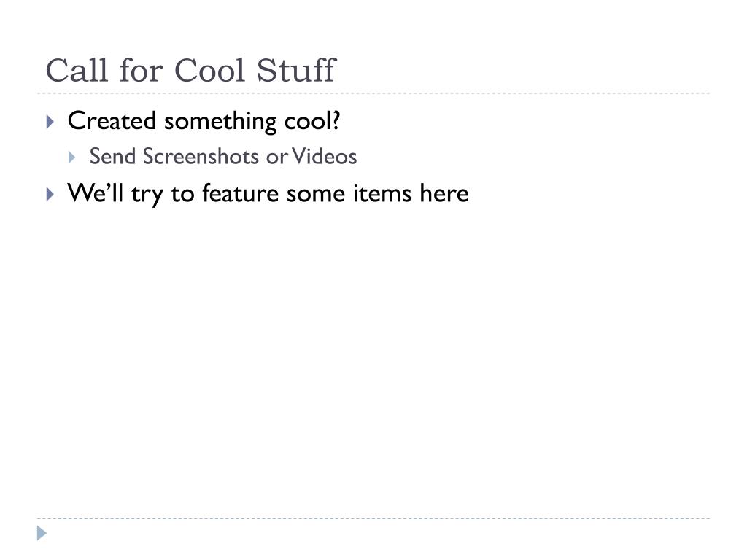Click the word "items" in the last bullet
Image resolution: width=747 pixels, height=560 pixels.
click(382, 192)
